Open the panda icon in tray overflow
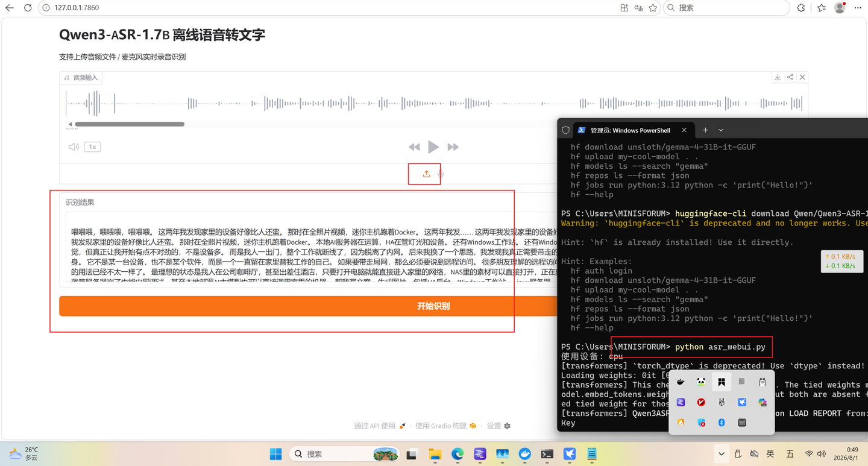Viewport: 868px width, 466px height. click(x=701, y=382)
